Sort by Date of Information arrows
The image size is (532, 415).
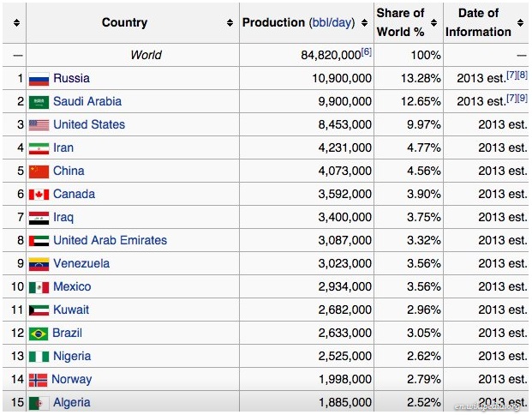(521, 23)
